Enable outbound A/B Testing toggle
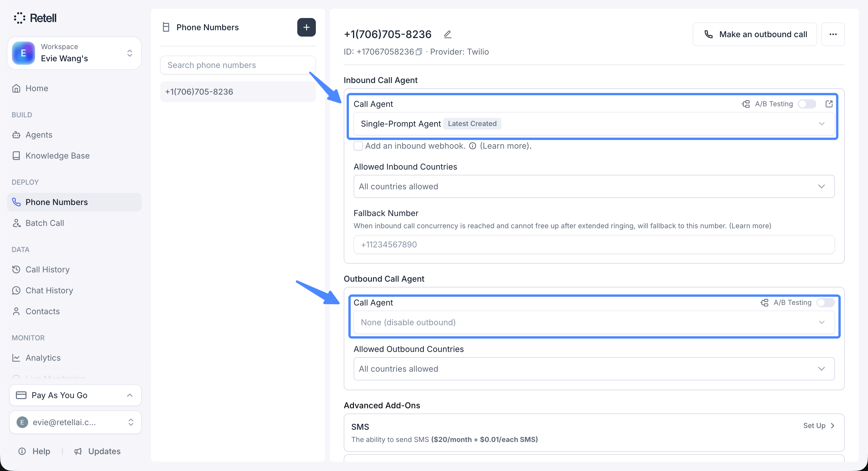This screenshot has width=868, height=471. [825, 302]
